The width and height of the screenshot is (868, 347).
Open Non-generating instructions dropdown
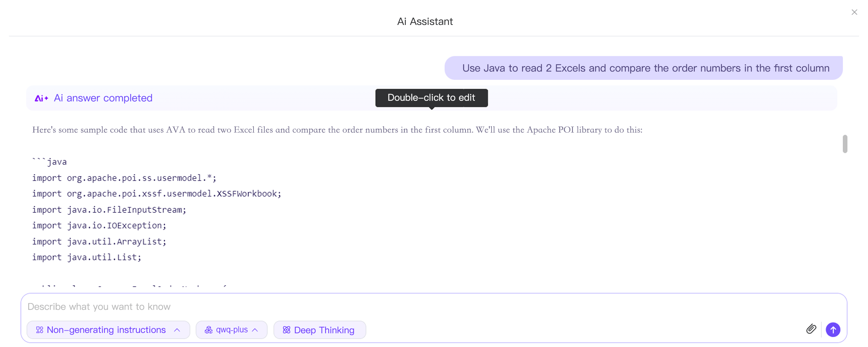(108, 330)
